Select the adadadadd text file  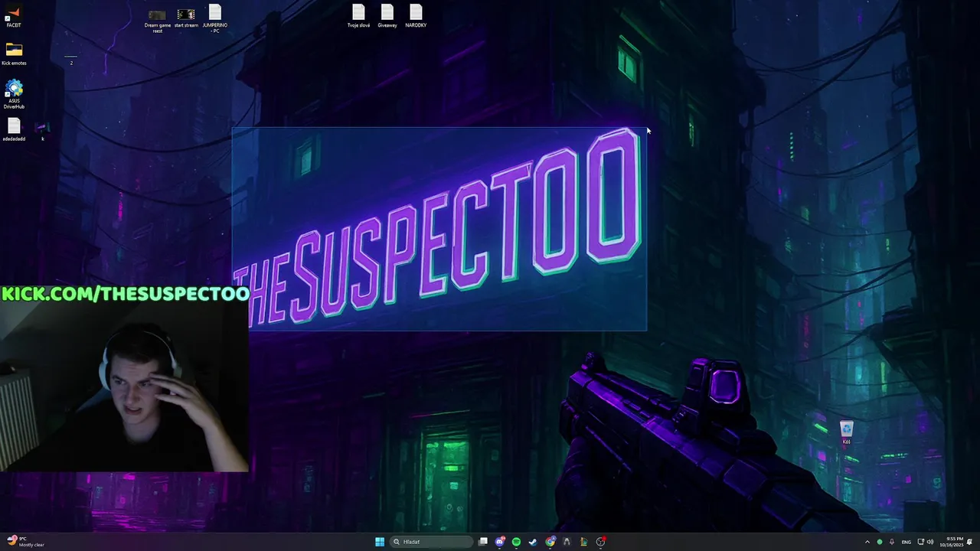click(x=14, y=129)
